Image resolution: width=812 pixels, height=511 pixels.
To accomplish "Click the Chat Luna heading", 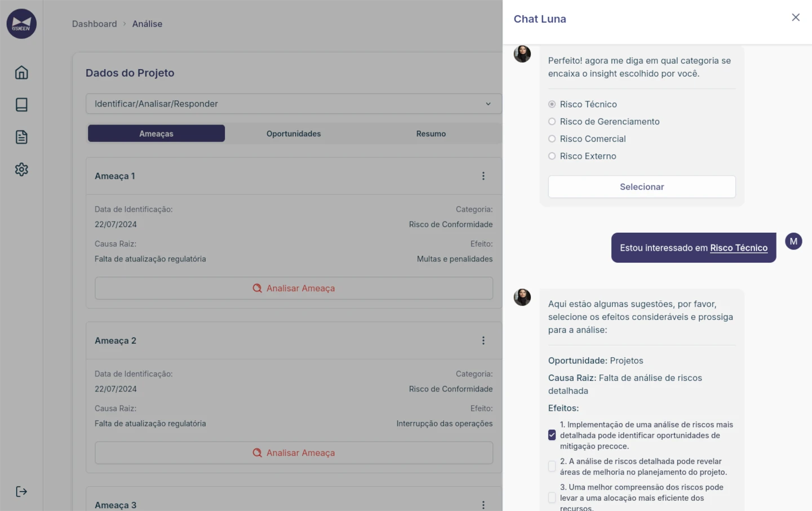I will [540, 19].
